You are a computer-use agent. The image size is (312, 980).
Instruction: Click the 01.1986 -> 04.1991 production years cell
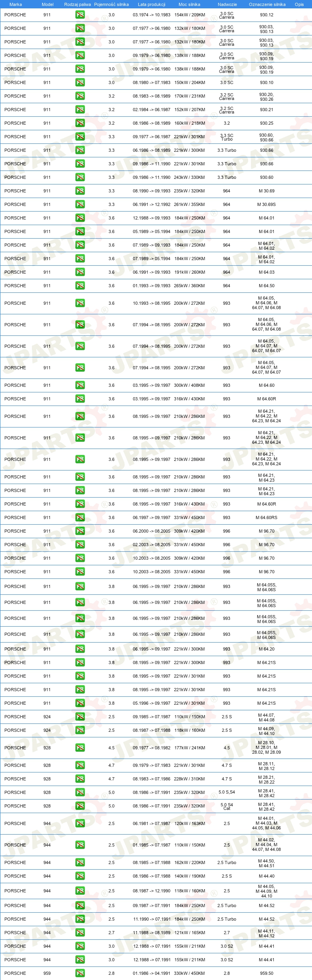152,973
